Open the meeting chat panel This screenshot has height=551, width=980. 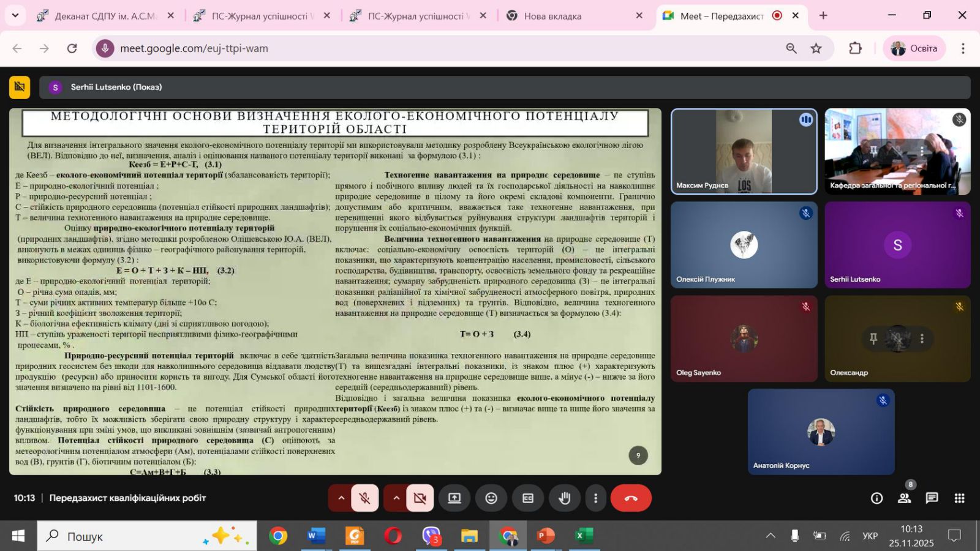click(932, 498)
